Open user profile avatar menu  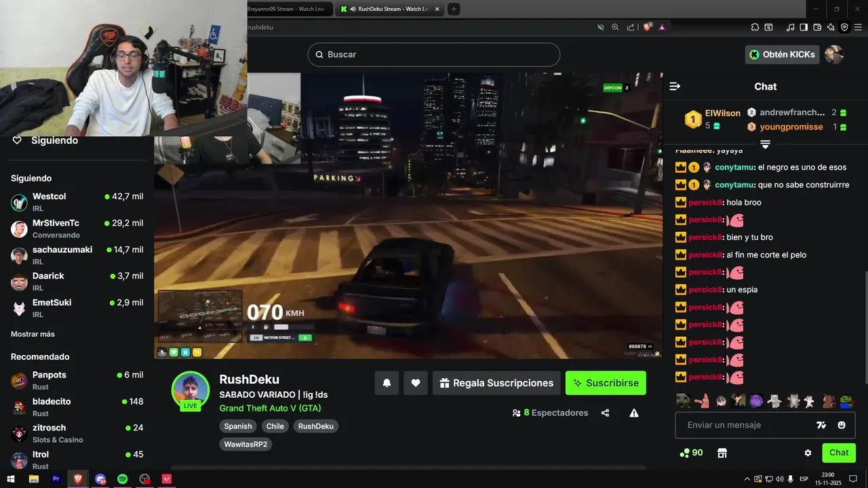click(834, 54)
